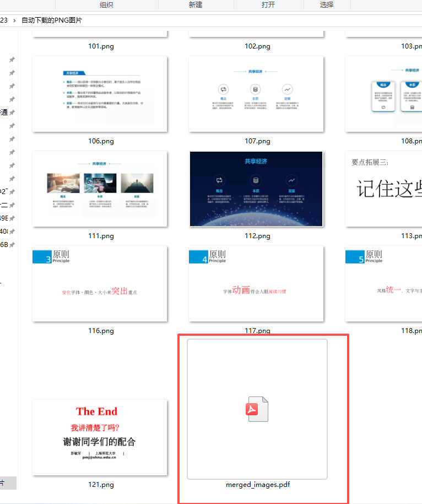Open the 打开 ribbon group
422x504 pixels.
(x=268, y=5)
